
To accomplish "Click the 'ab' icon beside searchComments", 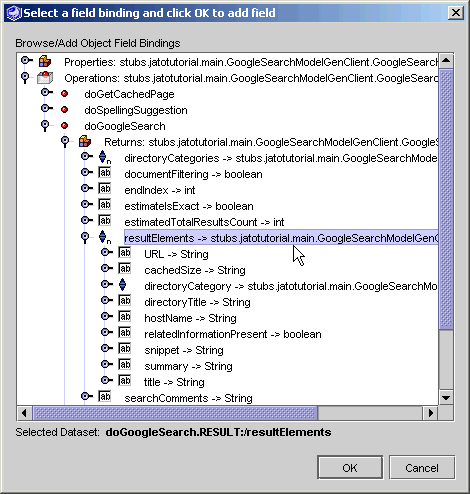I will click(x=105, y=397).
